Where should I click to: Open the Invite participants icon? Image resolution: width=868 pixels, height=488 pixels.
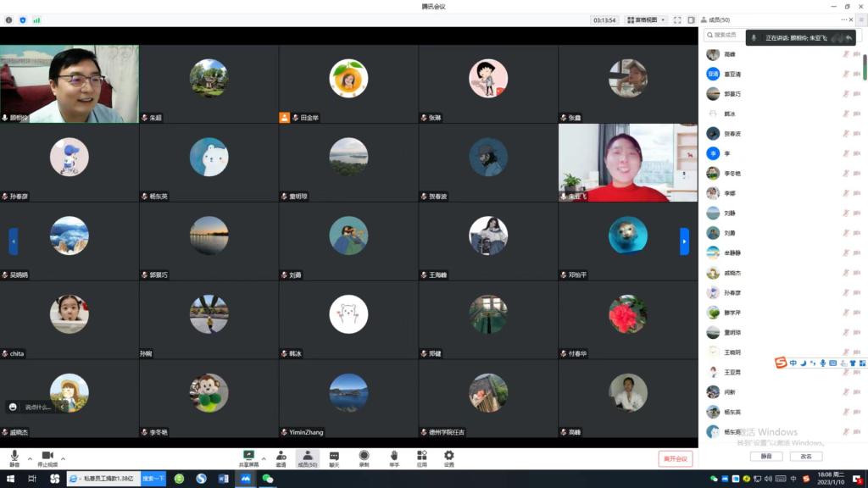point(281,457)
